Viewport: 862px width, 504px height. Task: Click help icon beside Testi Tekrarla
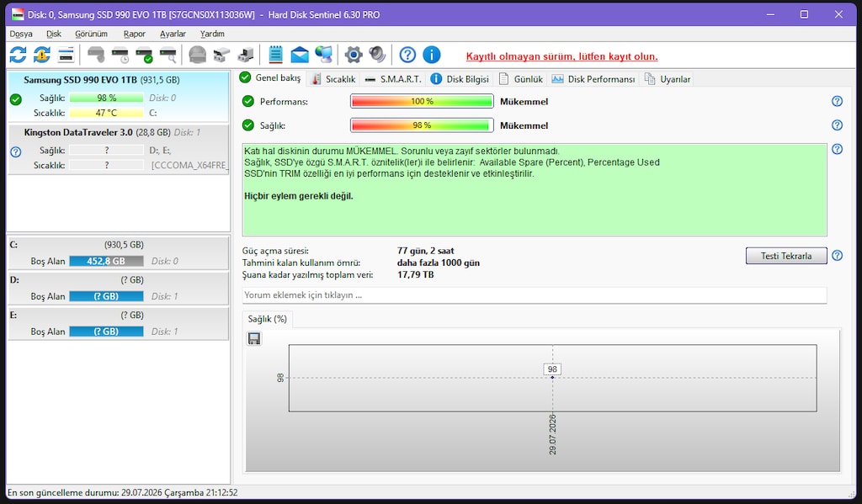(837, 256)
